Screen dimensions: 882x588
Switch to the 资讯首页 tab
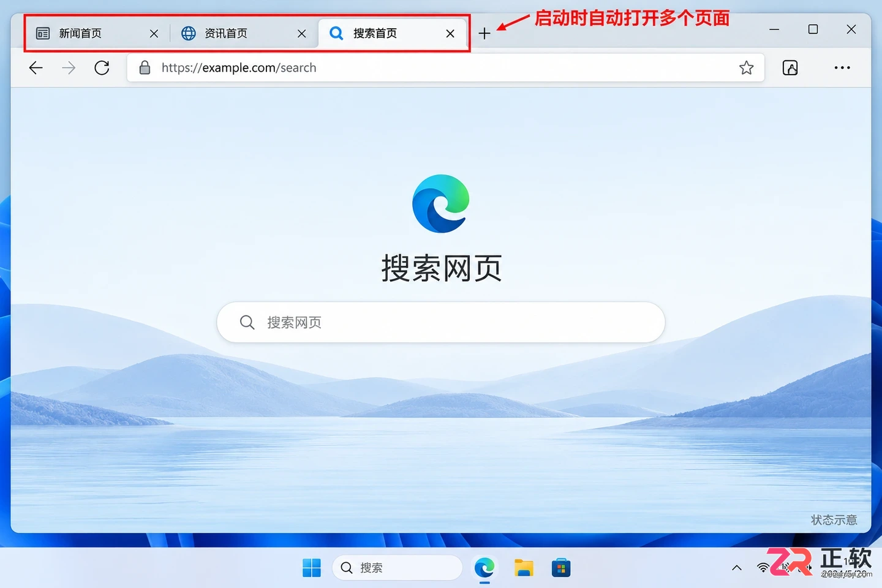243,33
